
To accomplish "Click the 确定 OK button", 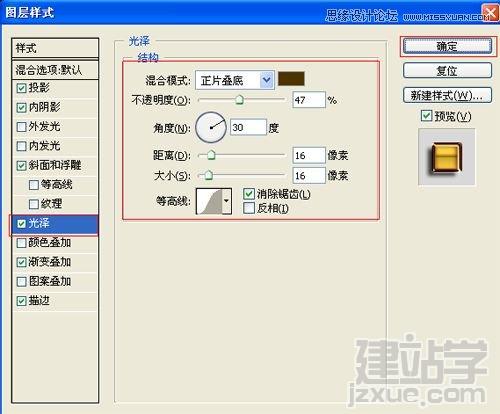I will click(447, 46).
